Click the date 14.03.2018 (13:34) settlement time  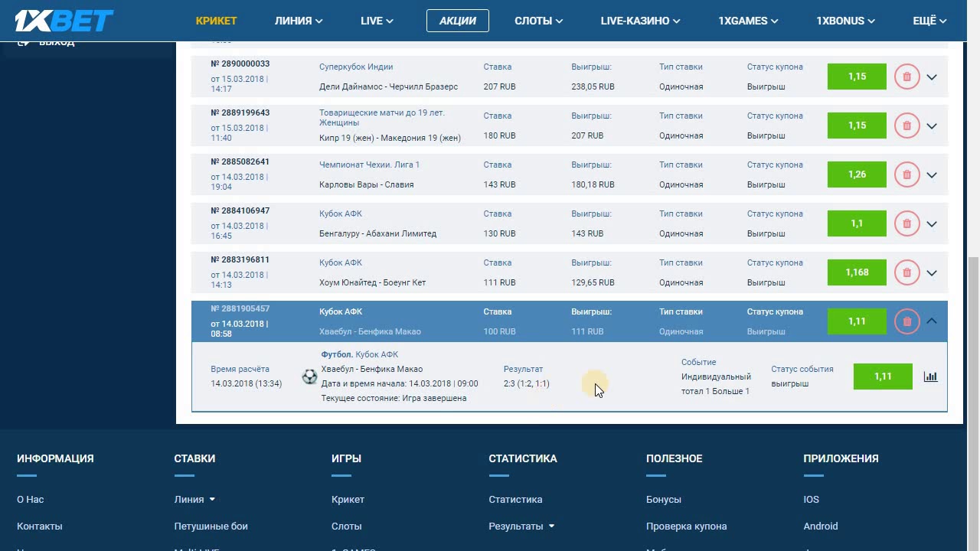point(247,383)
